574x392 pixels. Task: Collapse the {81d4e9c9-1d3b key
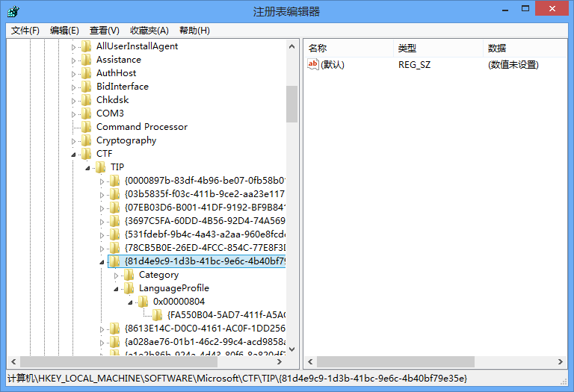pos(102,262)
